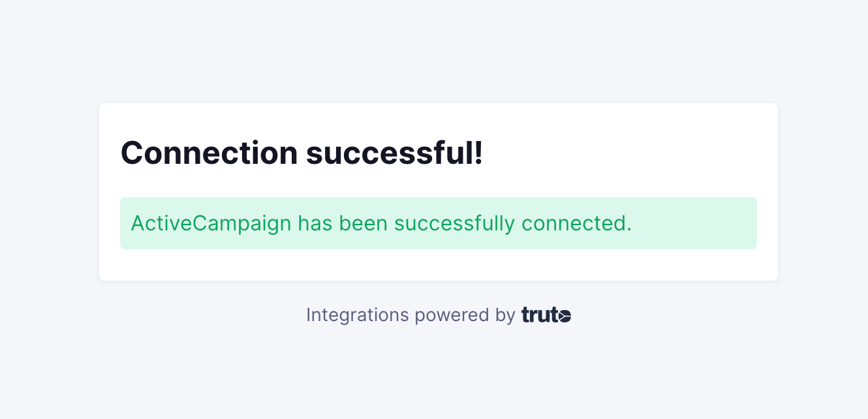Click the words 'has been' in the alert
The width and height of the screenshot is (868, 419).
pyautogui.click(x=343, y=223)
